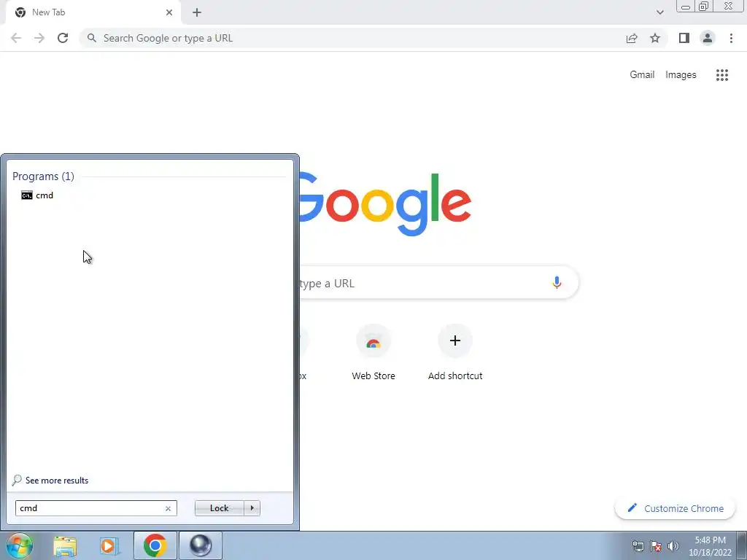
Task: Reload the page
Action: [x=63, y=38]
